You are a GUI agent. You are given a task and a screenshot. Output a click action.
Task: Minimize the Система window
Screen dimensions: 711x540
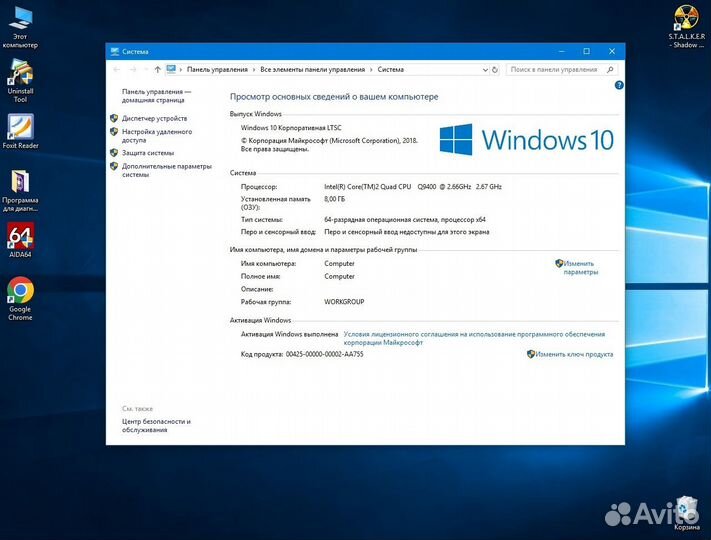[x=561, y=51]
